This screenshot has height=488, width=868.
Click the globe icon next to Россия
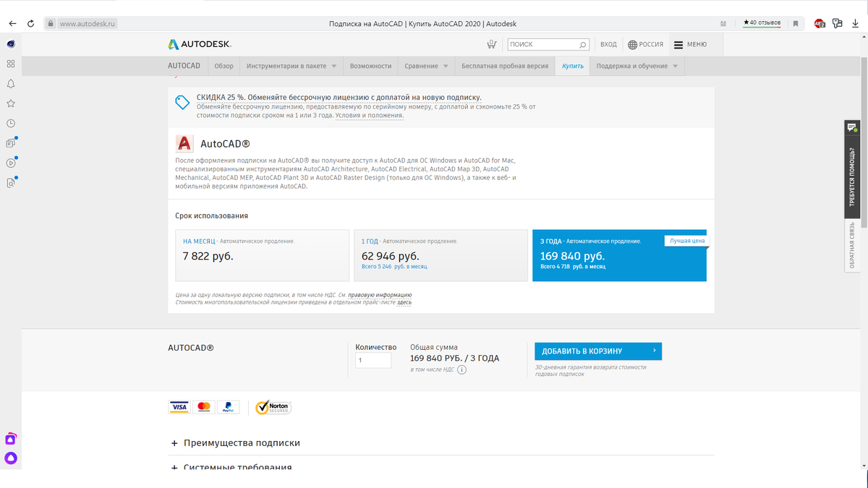click(x=632, y=45)
